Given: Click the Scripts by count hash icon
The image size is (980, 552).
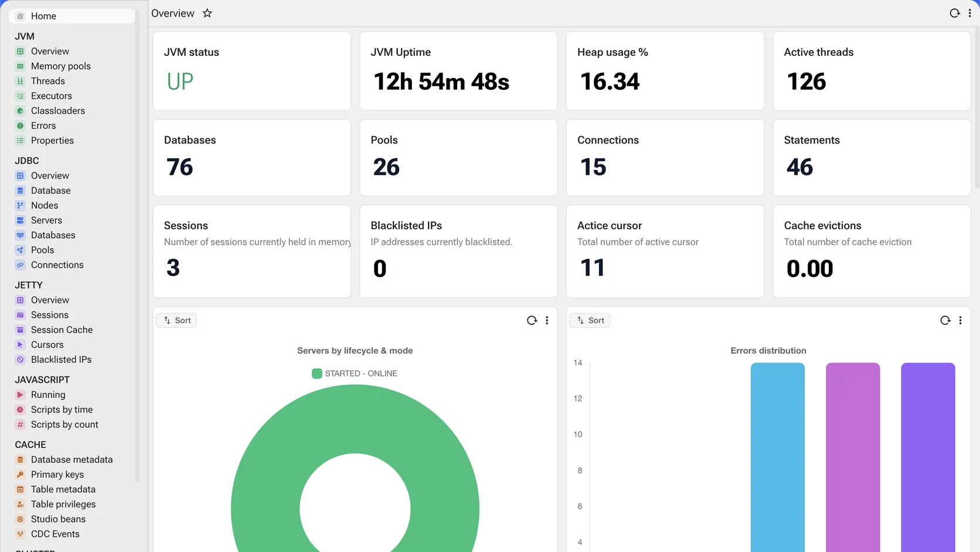Looking at the screenshot, I should click(x=20, y=425).
